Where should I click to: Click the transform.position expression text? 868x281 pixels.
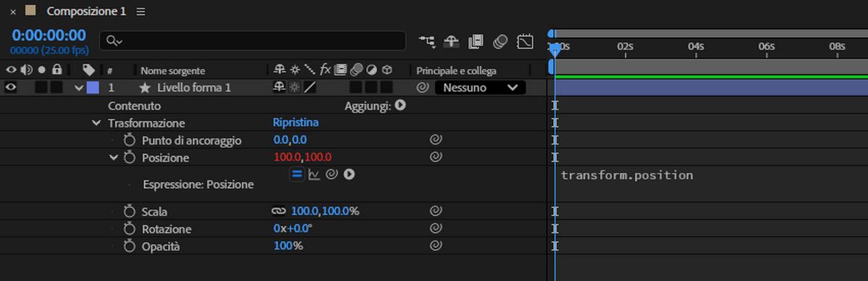pos(627,176)
